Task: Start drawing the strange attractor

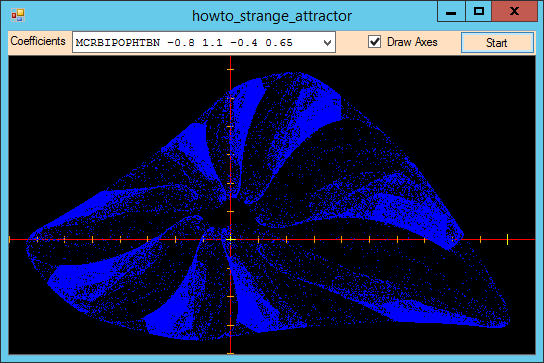Action: click(497, 43)
